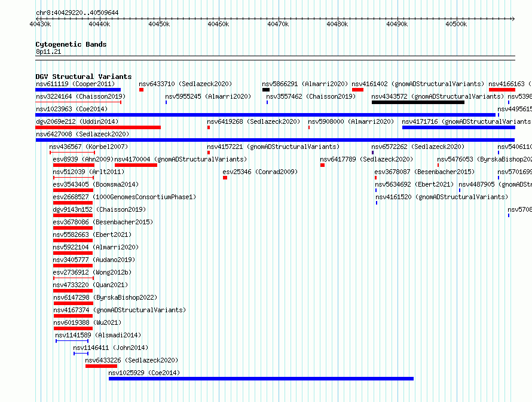Open the nsv5582663 (Ebert2021) label
Image resolution: width=532 pixels, height=402 pixels.
coord(92,234)
